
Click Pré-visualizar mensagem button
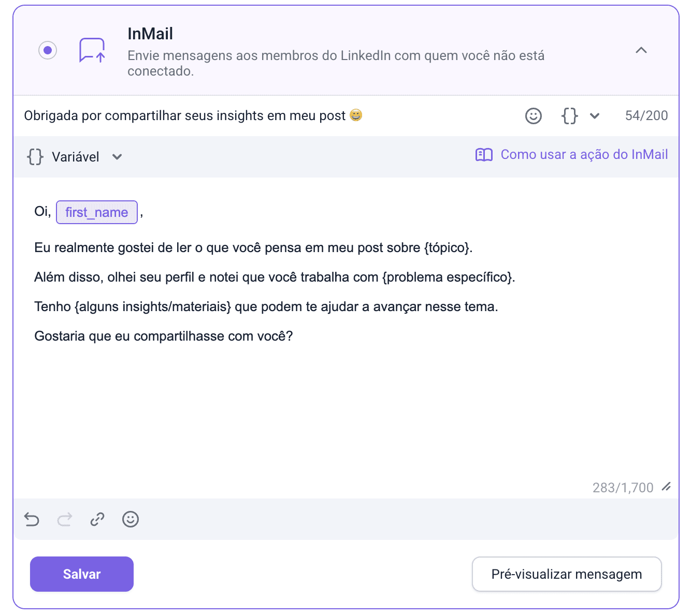tap(567, 574)
